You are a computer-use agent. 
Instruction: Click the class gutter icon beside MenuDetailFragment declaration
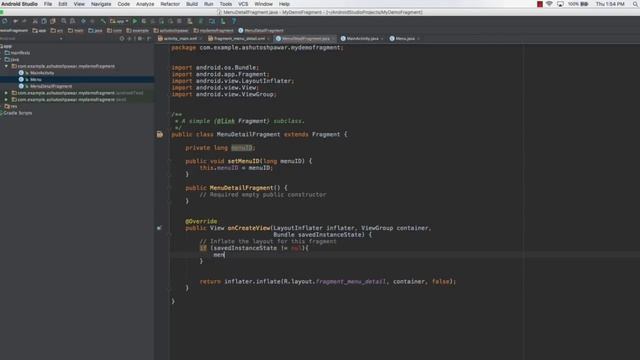[x=160, y=134]
